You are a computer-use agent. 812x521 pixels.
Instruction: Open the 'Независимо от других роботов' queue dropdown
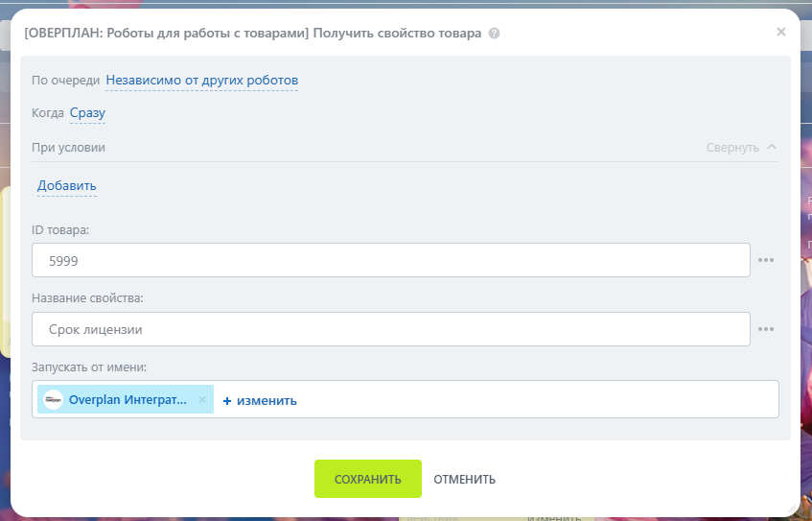click(201, 80)
